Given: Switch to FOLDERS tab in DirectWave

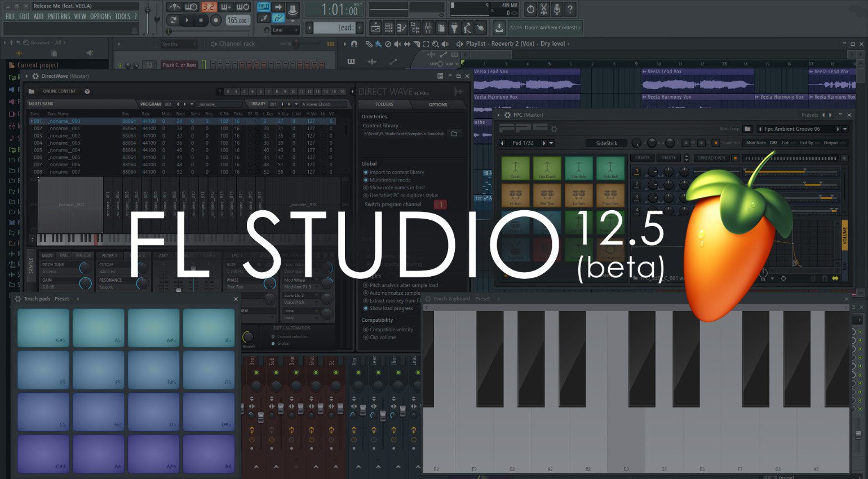Looking at the screenshot, I should click(x=384, y=104).
